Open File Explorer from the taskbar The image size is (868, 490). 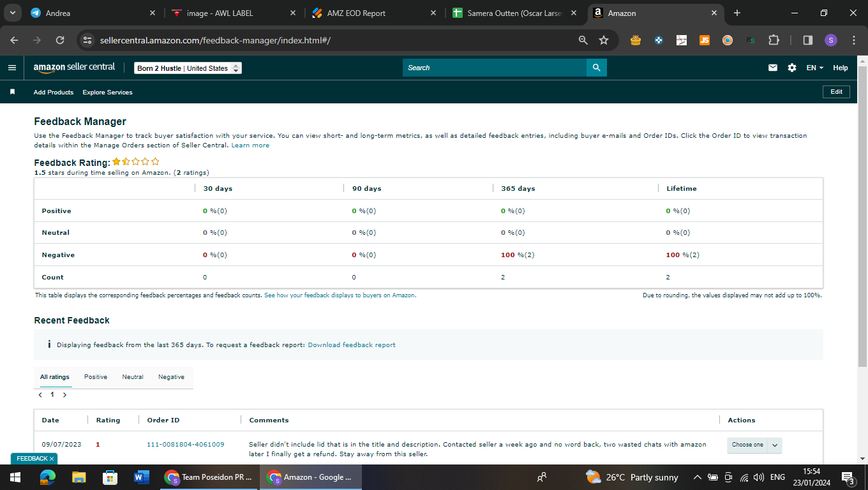point(79,477)
